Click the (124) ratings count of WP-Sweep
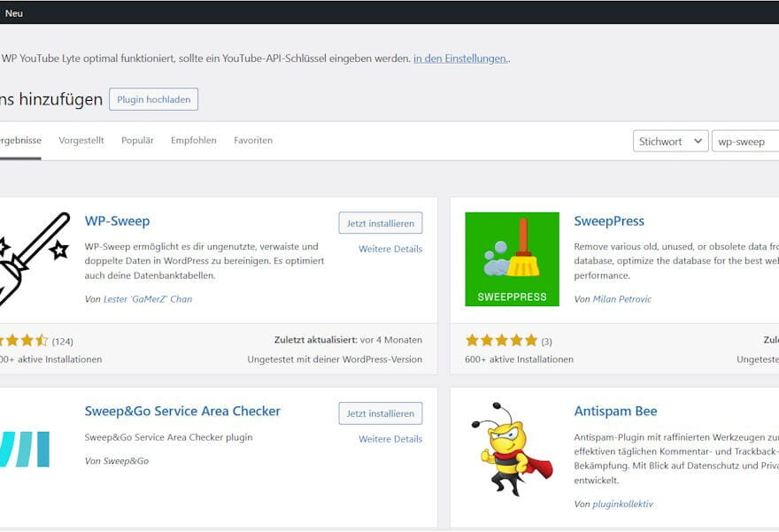 [63, 342]
